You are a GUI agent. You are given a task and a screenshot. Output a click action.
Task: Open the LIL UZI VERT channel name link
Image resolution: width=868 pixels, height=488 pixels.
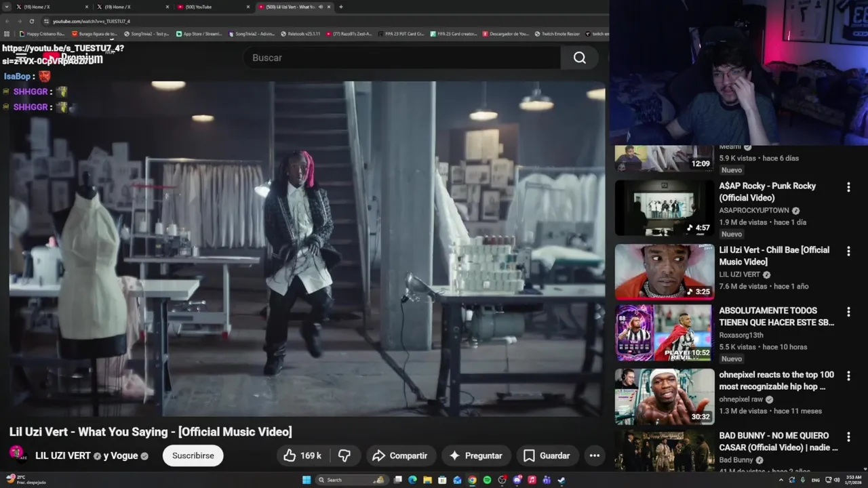click(x=62, y=455)
